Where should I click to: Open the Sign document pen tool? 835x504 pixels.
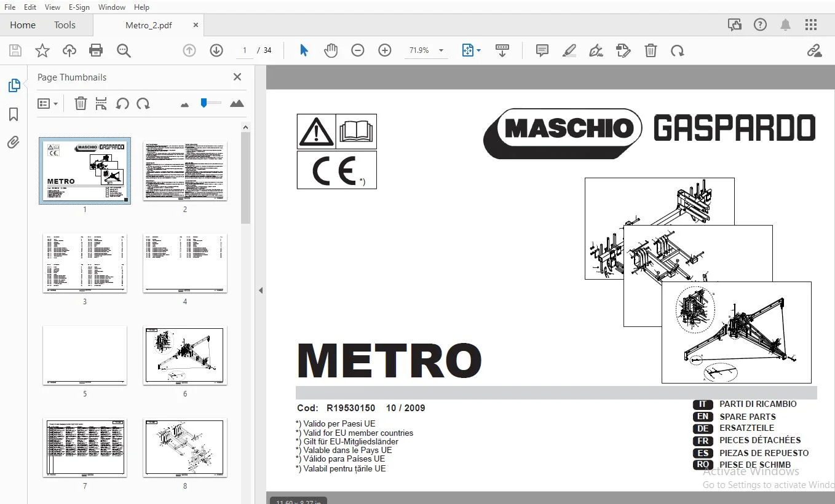pyautogui.click(x=596, y=50)
